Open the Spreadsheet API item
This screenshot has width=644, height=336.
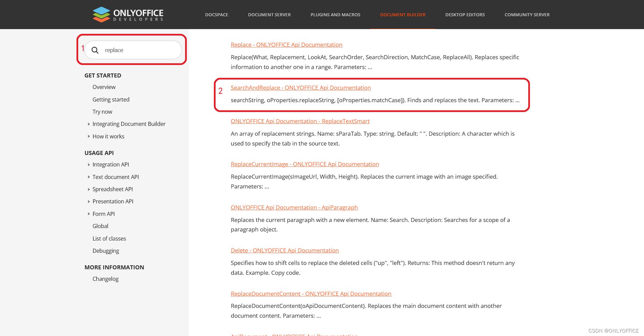click(x=113, y=189)
